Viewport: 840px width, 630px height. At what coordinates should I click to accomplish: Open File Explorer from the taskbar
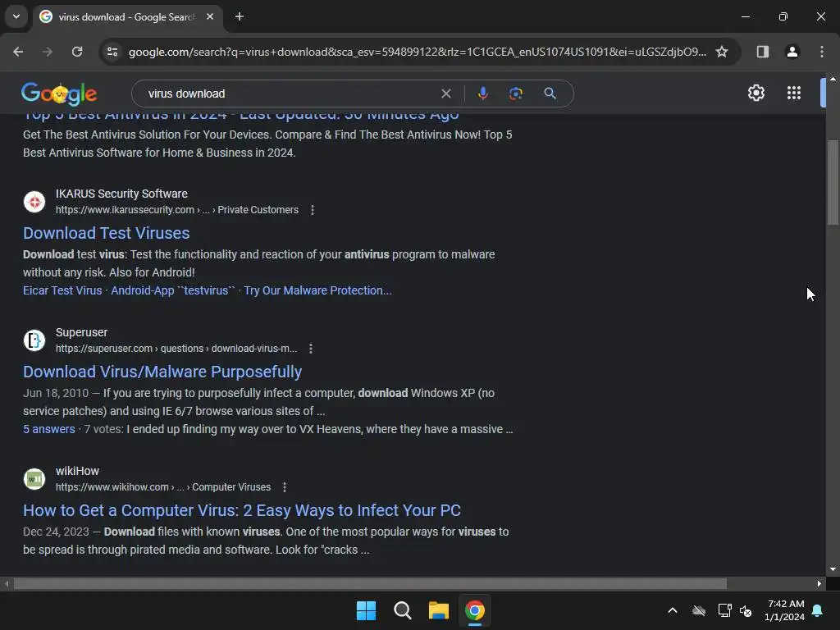(x=438, y=610)
